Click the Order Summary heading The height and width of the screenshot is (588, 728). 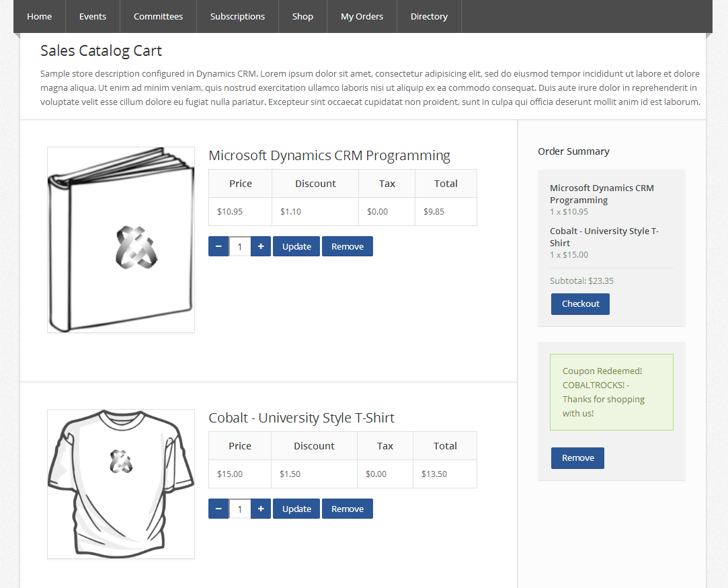click(x=573, y=151)
